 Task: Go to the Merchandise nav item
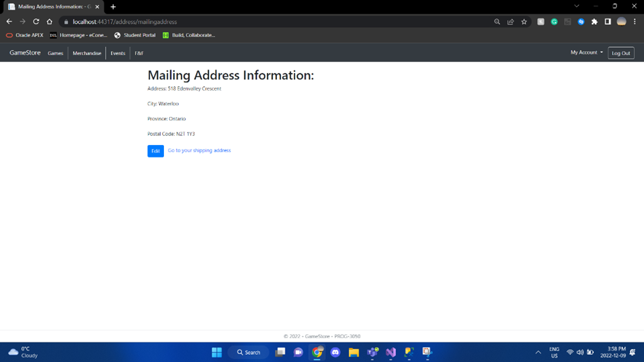click(87, 53)
